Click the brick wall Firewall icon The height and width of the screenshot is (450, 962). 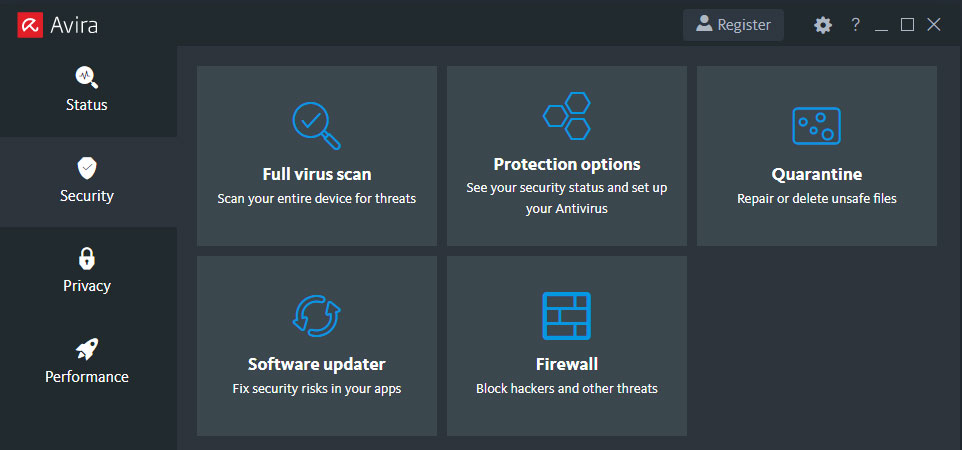pos(566,316)
